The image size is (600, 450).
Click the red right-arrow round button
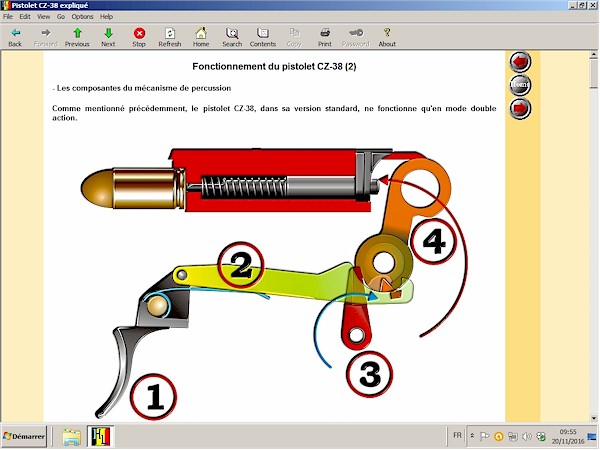coord(520,108)
